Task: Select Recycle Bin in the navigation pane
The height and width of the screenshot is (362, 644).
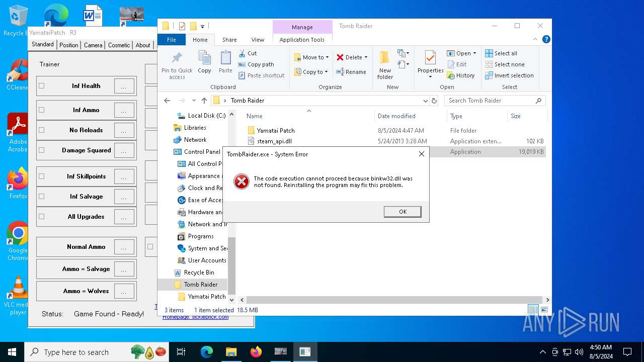Action: pos(199,273)
